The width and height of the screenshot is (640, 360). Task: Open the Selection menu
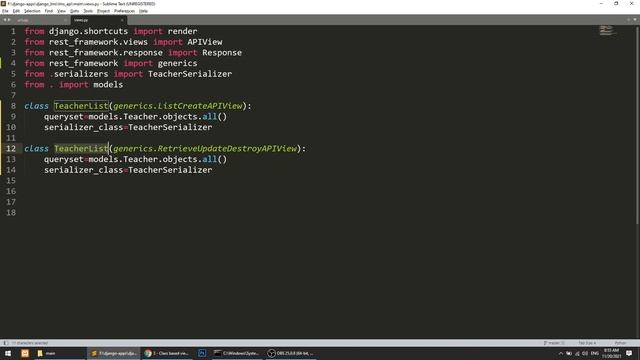pyautogui.click(x=32, y=11)
